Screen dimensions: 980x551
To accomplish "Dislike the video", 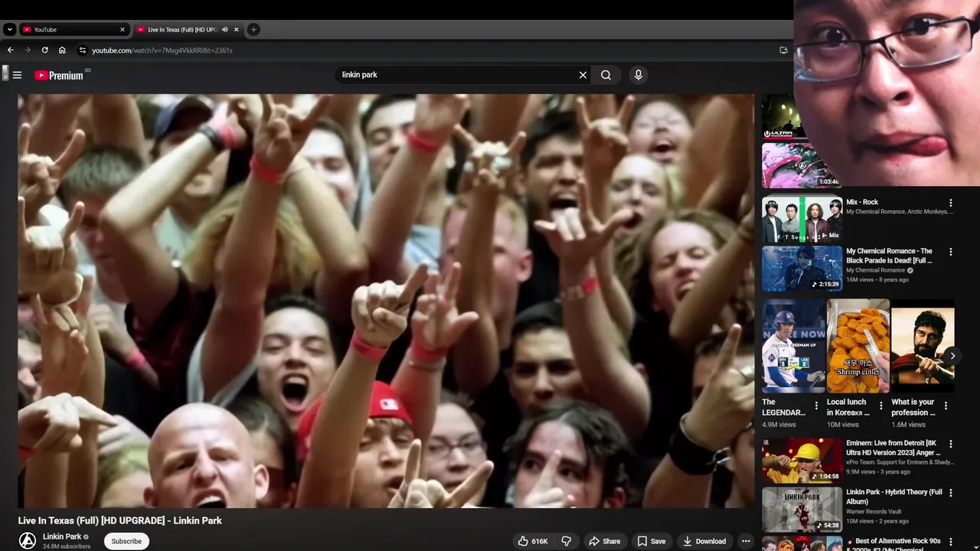I will [x=567, y=541].
